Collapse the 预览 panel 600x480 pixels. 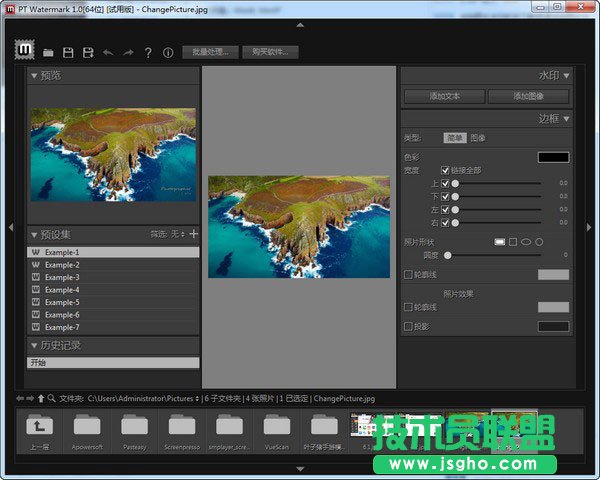click(33, 75)
